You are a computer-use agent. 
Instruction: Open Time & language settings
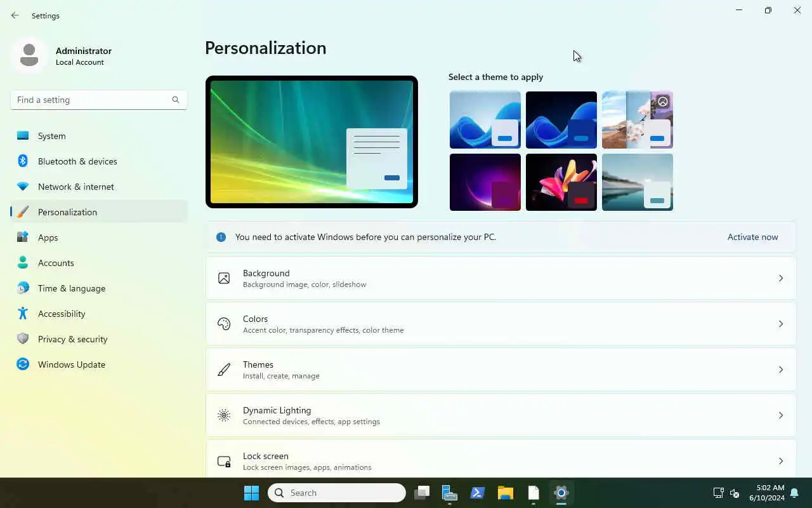[x=99, y=288]
